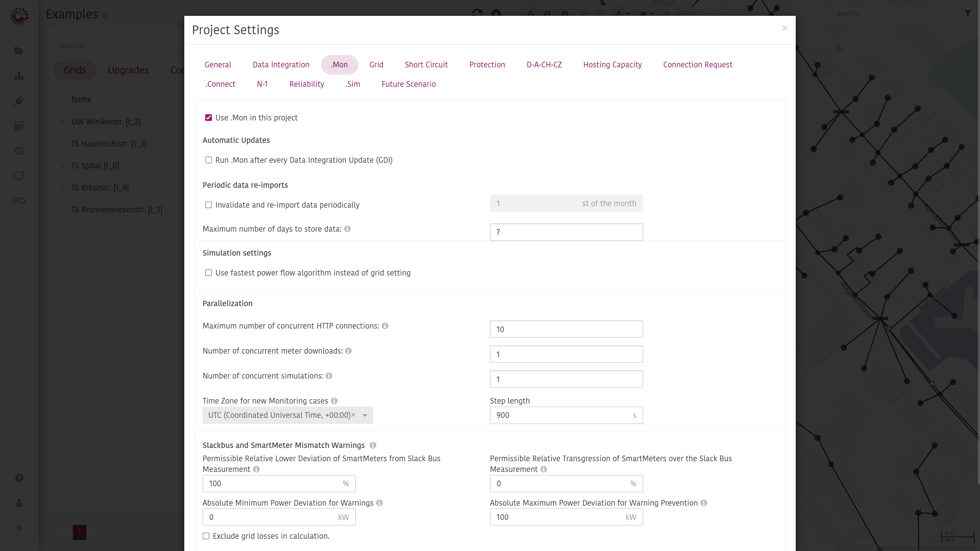
Task: Click the grid hierarchy sitemap sidebar icon
Action: (x=19, y=76)
